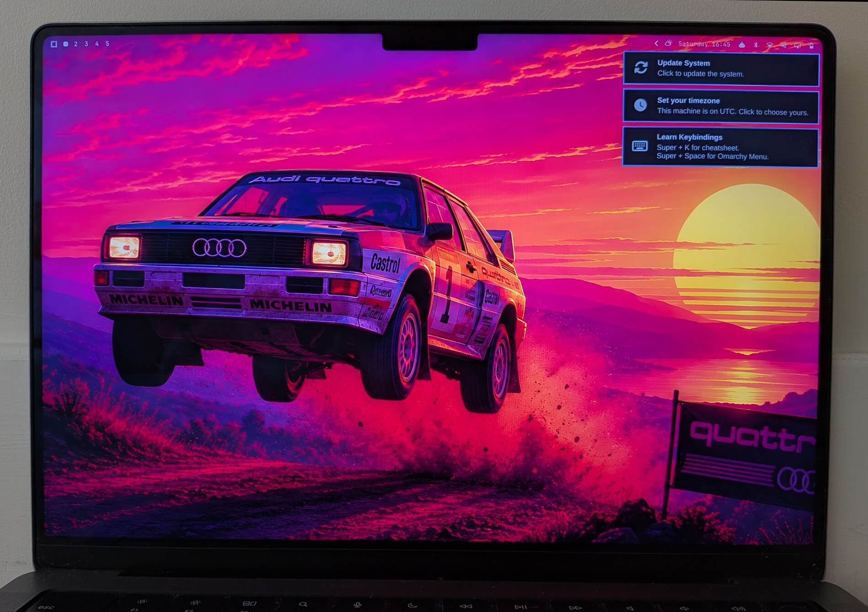Click 'Click to update the system.' text
The height and width of the screenshot is (612, 868).
(x=700, y=74)
